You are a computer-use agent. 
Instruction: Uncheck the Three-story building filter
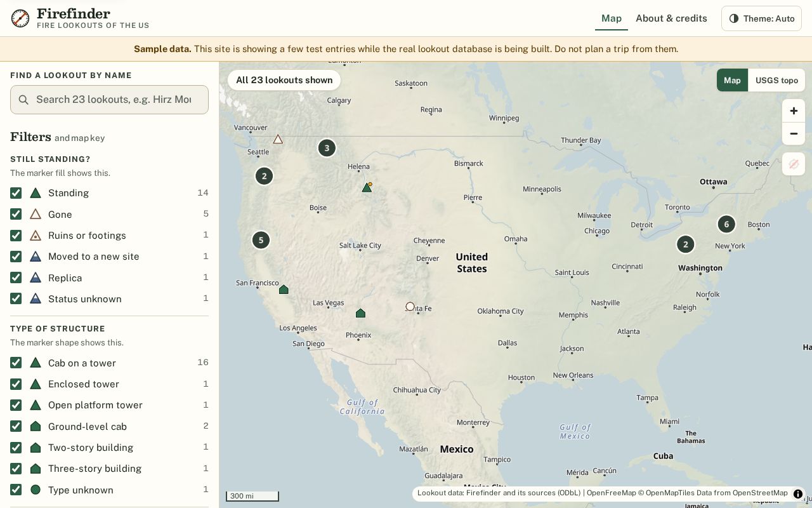[16, 469]
